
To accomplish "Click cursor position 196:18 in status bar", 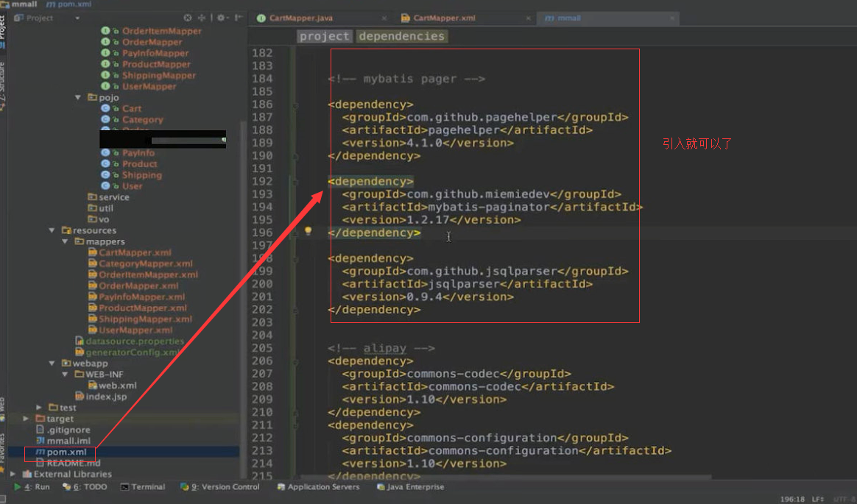I will point(792,499).
